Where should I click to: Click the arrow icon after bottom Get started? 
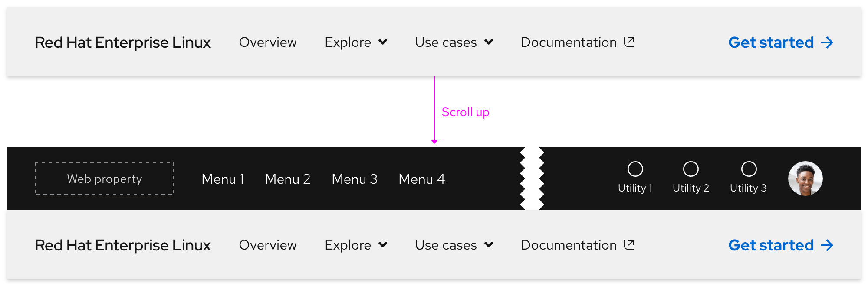coord(827,245)
